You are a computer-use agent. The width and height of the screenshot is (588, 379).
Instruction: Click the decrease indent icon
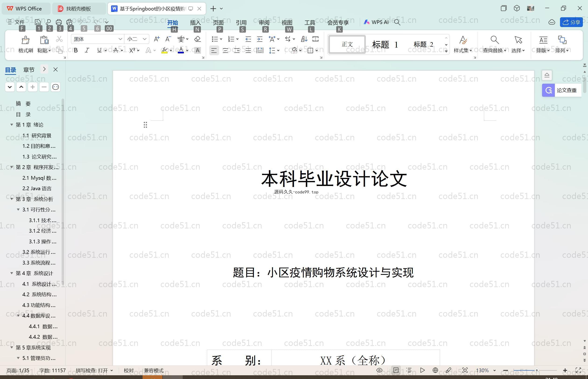248,39
